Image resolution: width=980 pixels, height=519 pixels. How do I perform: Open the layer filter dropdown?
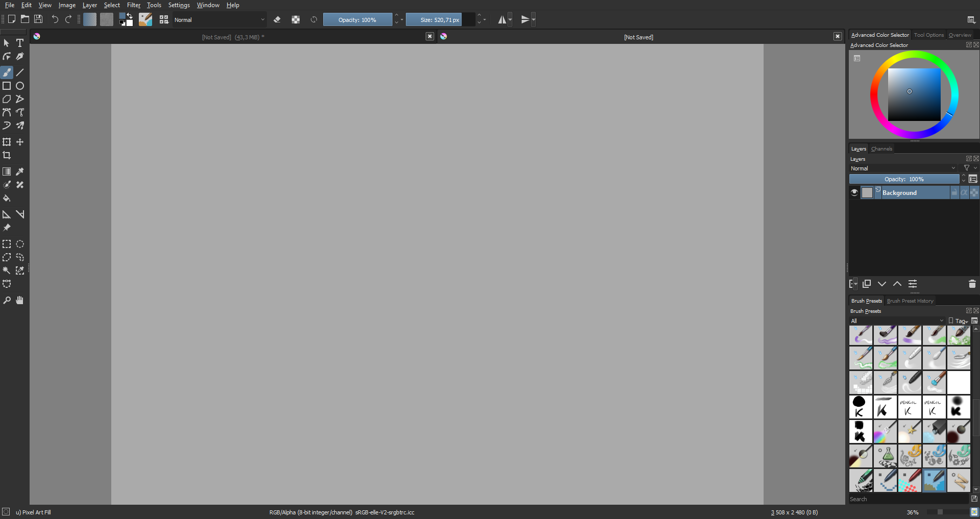(970, 168)
